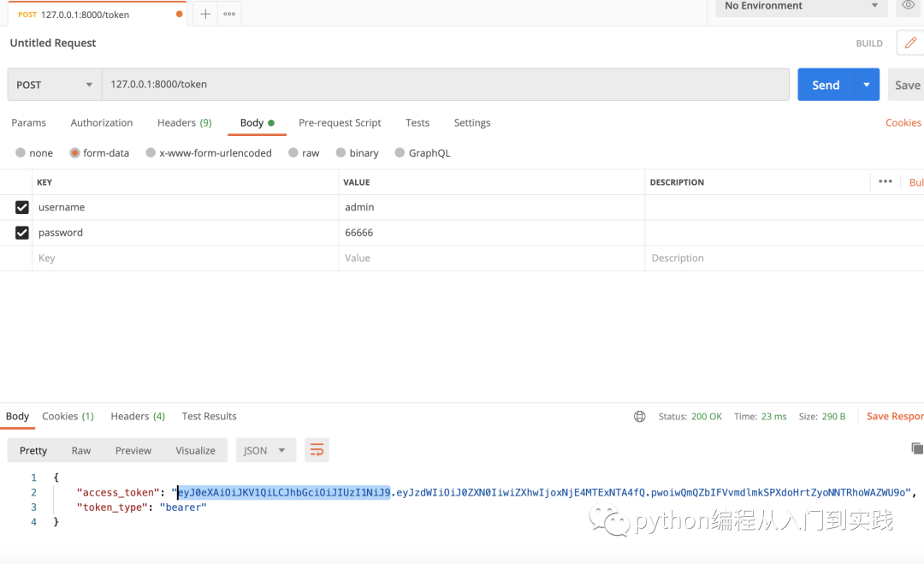Click the Size 290 B value
Viewport: 924px width, 564px height.
pos(833,417)
